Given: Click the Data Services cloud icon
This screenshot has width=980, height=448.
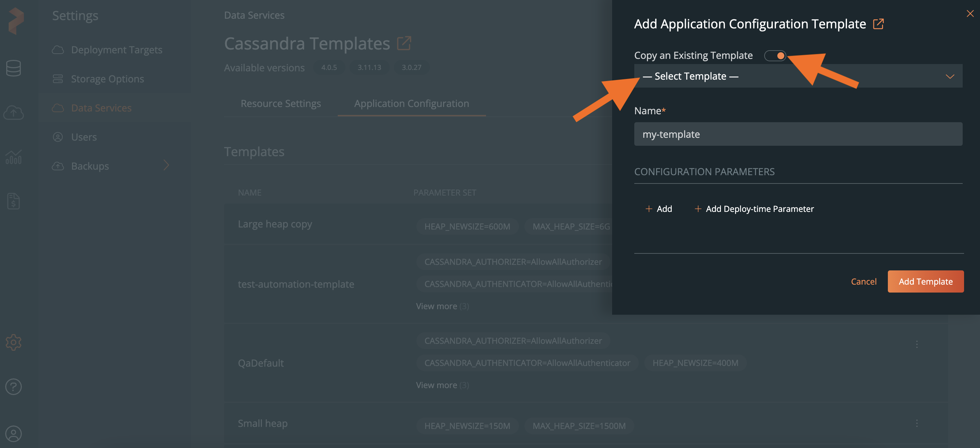Looking at the screenshot, I should click(58, 108).
